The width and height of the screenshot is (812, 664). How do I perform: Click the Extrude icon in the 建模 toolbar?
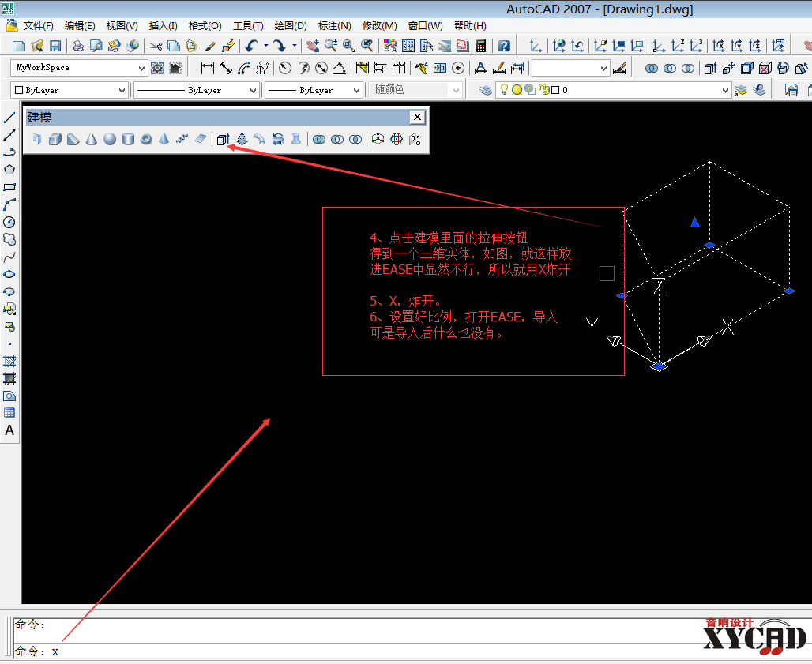point(223,139)
